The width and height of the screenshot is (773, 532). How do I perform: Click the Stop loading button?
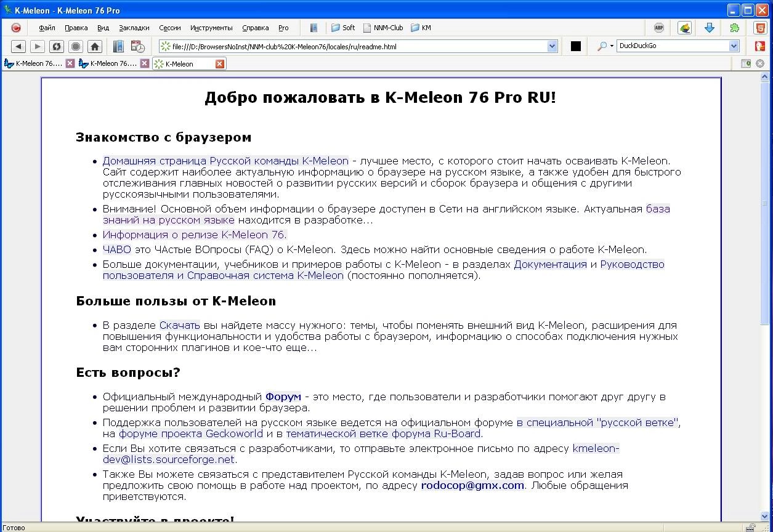76,46
